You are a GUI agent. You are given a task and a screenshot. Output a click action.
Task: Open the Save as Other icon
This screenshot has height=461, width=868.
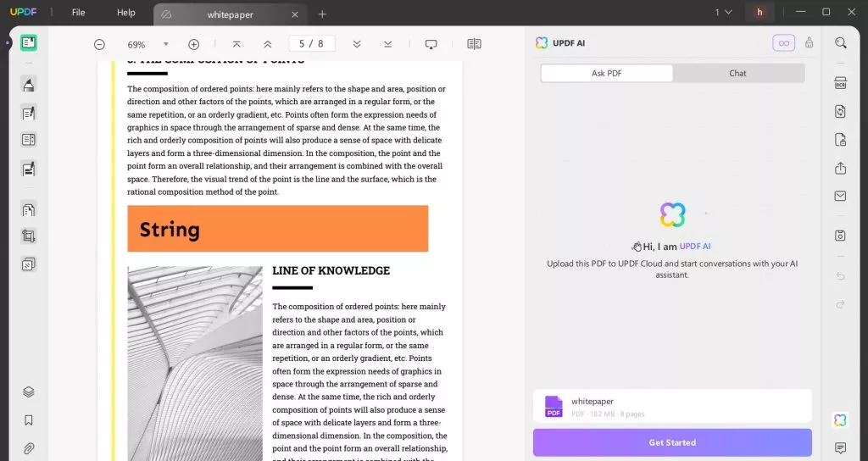coord(840,236)
